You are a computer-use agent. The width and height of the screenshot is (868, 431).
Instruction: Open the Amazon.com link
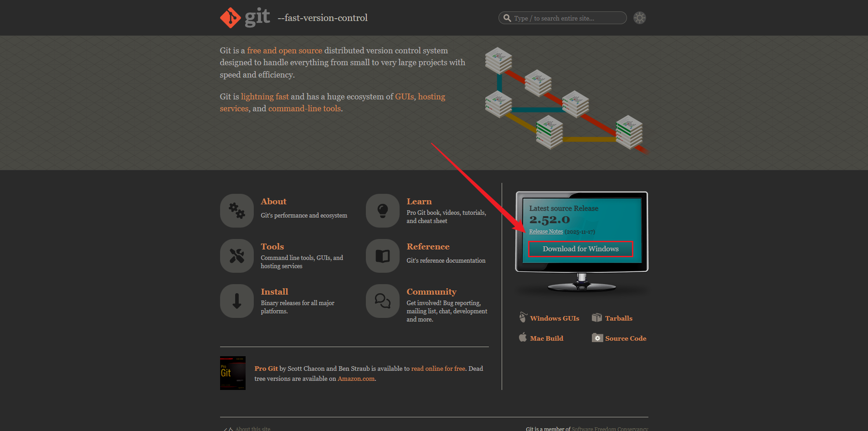(x=356, y=379)
